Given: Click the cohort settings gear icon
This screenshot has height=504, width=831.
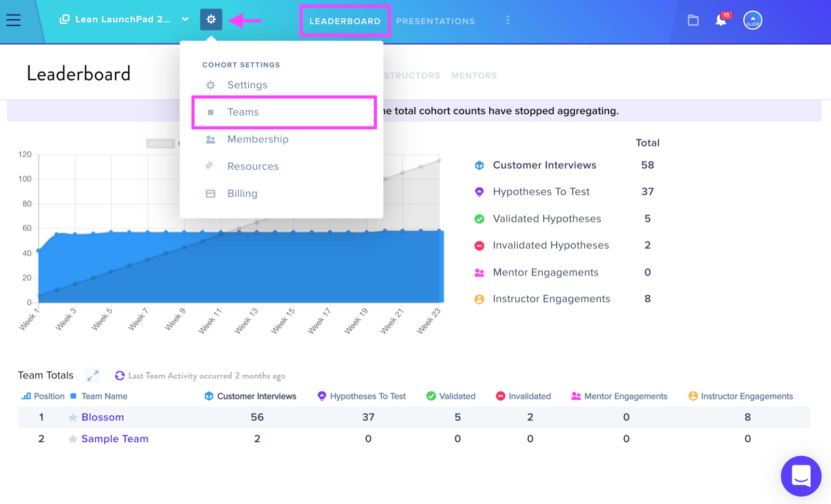Looking at the screenshot, I should (x=211, y=20).
